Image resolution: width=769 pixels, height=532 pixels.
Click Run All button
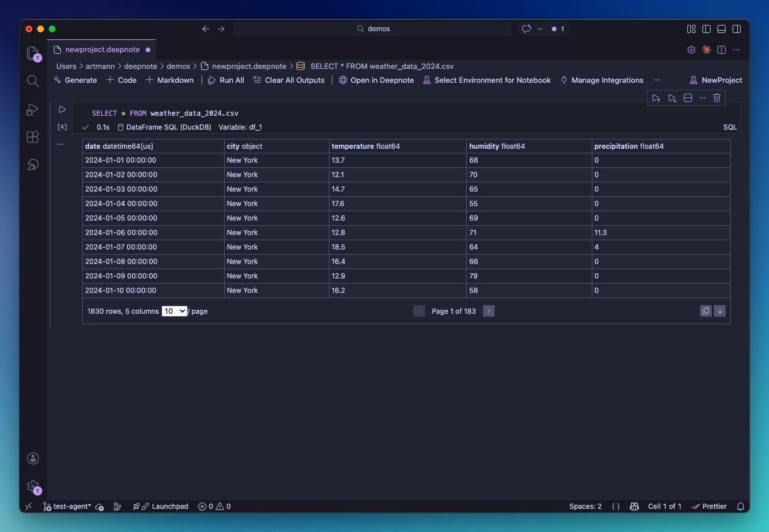click(226, 80)
